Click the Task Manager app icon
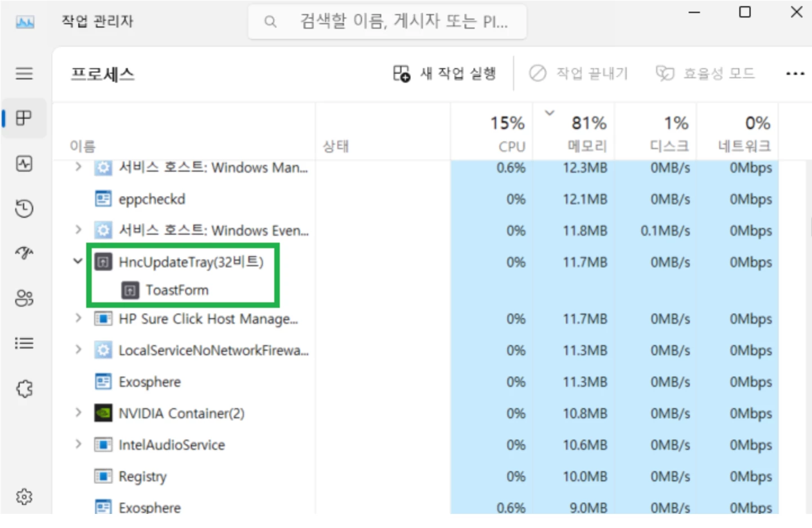The height and width of the screenshot is (528, 812). pos(24,22)
